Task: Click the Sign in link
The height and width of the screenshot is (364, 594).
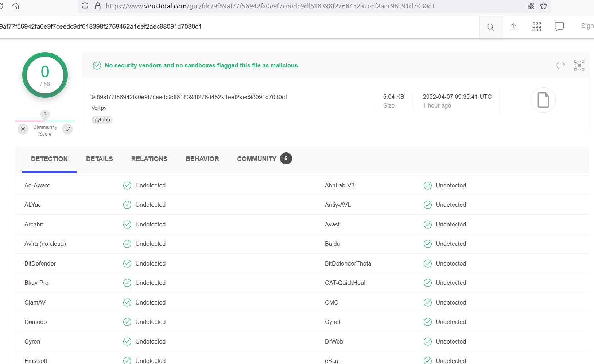Action: point(587,26)
